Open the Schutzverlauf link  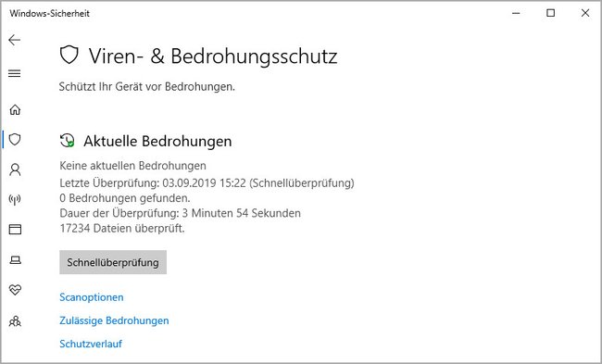[91, 344]
